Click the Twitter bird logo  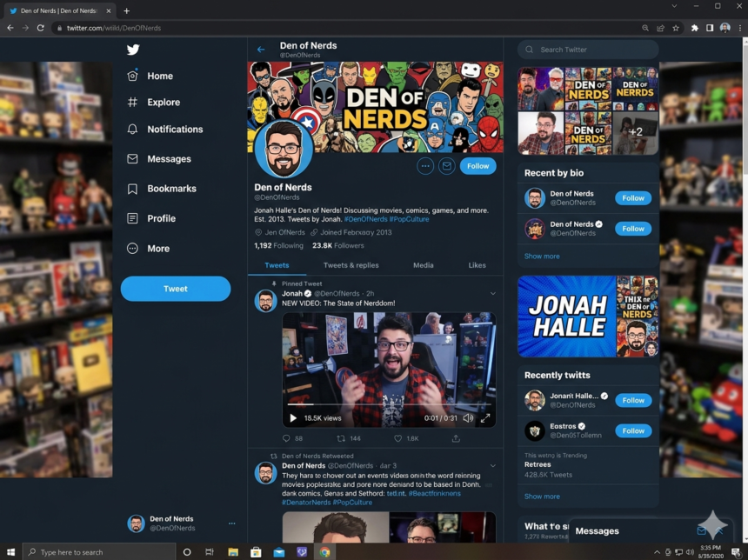(133, 50)
